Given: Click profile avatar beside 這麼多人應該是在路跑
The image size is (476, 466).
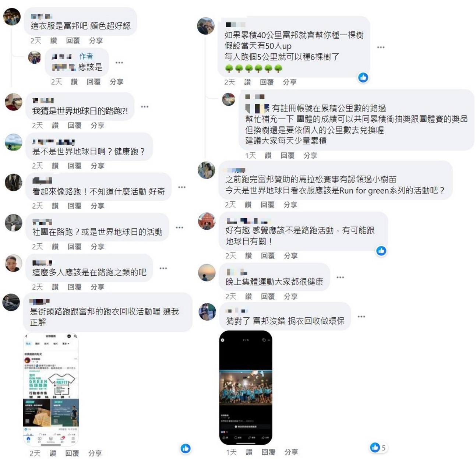Looking at the screenshot, I should (x=14, y=263).
